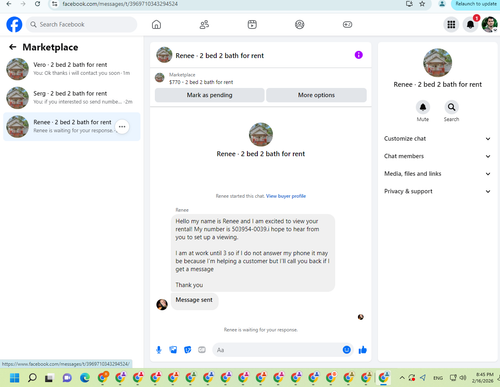Go back using Marketplace back arrow
The image size is (500, 387).
click(x=13, y=47)
